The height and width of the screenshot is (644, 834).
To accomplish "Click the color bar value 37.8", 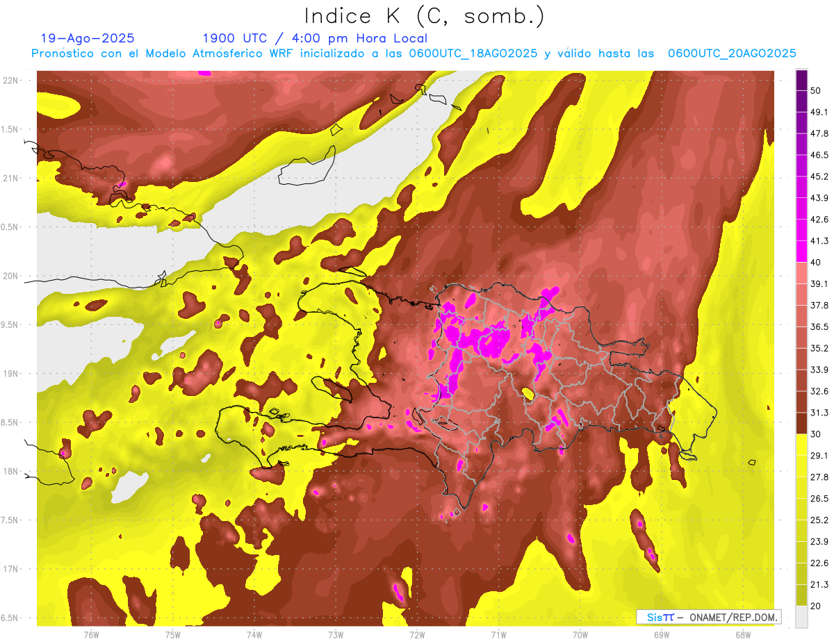I will tap(819, 306).
